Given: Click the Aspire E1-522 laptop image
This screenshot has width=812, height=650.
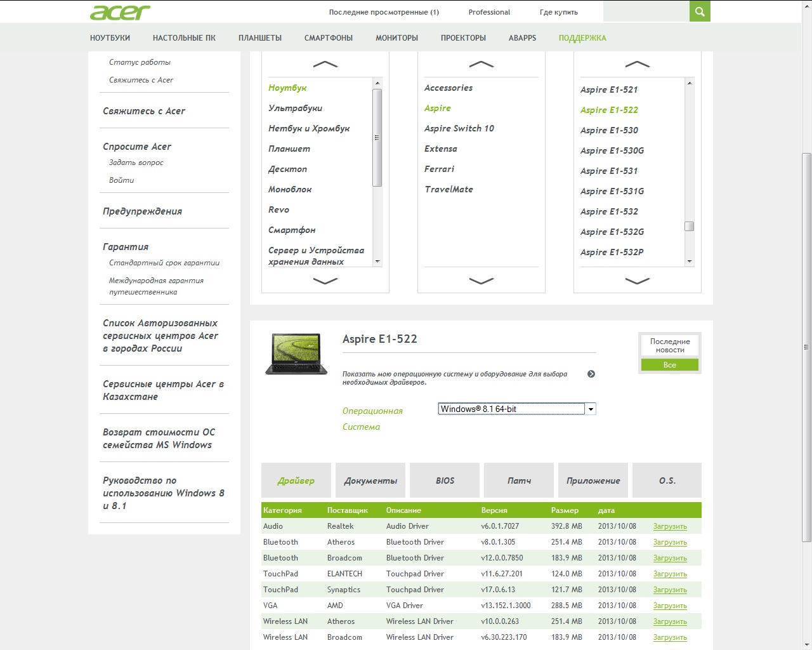Looking at the screenshot, I should [x=296, y=354].
